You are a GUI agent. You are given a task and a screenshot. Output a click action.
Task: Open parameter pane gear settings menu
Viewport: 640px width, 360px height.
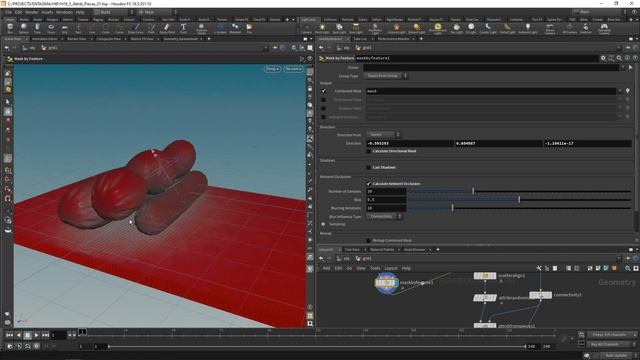click(603, 58)
